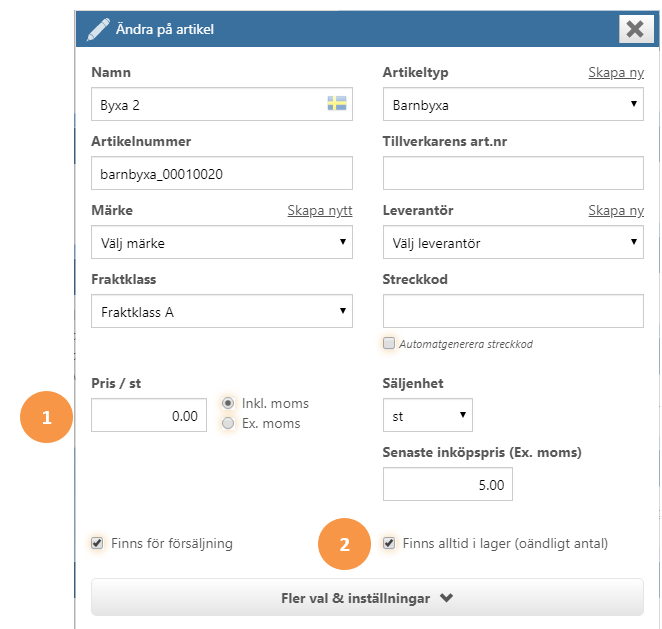The height and width of the screenshot is (629, 662).
Task: Expand Fler val & inställningar section
Action: tap(367, 597)
